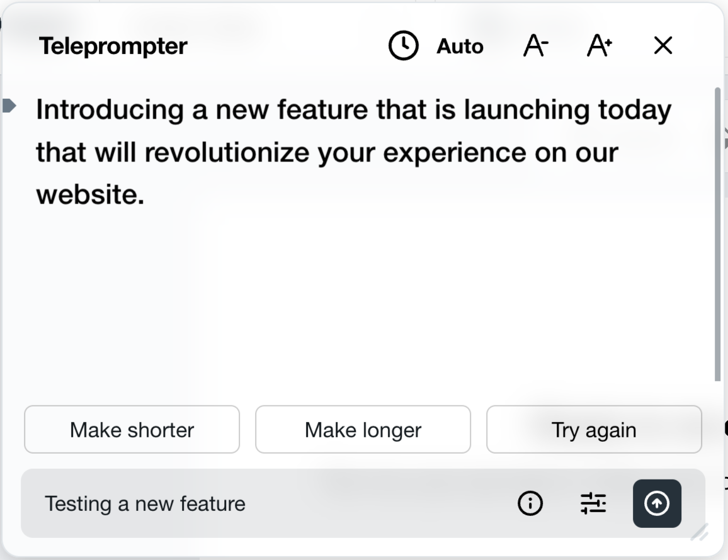
Task: Submit the prompt with the up-arrow button
Action: click(657, 503)
